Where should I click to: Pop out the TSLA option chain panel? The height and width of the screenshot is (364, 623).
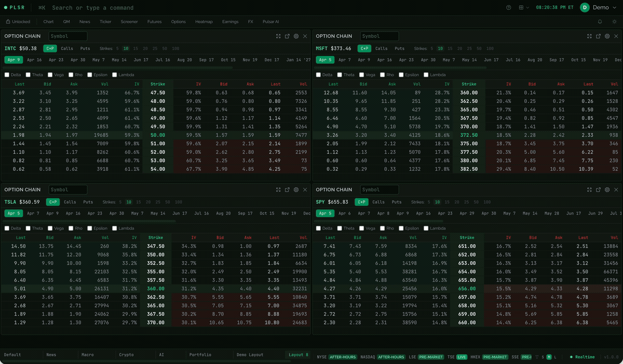pos(287,190)
